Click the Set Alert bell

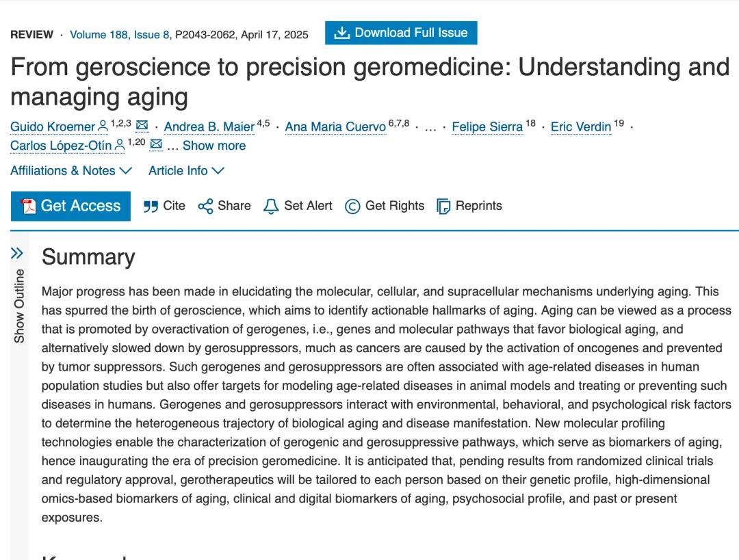(x=271, y=206)
